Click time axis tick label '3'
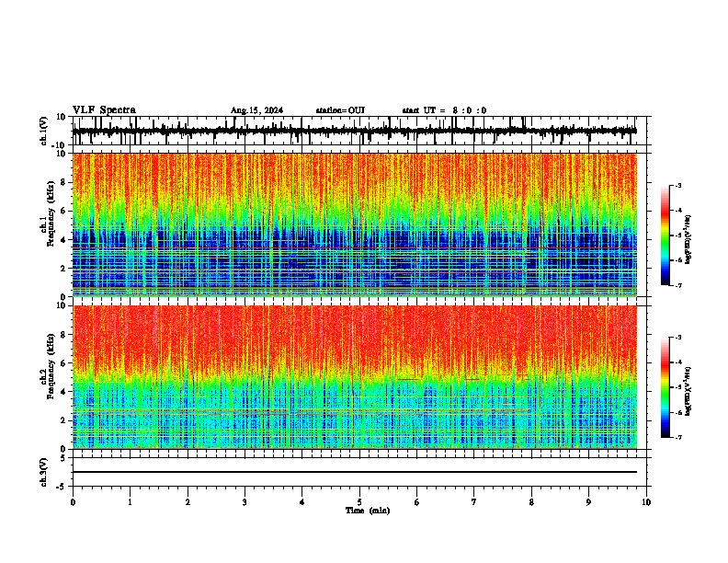728x563 pixels. pyautogui.click(x=245, y=502)
